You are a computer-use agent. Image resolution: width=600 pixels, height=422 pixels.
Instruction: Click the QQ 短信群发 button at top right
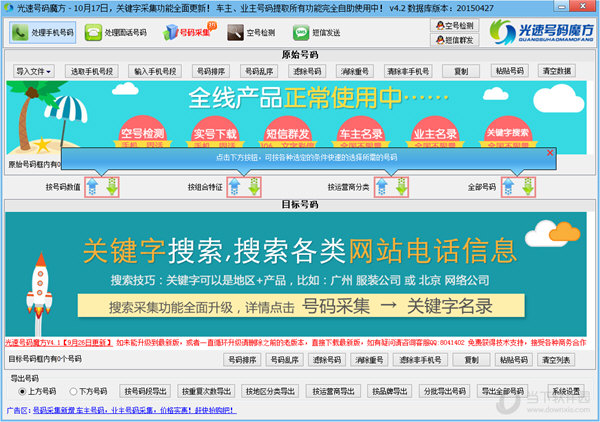[x=455, y=40]
